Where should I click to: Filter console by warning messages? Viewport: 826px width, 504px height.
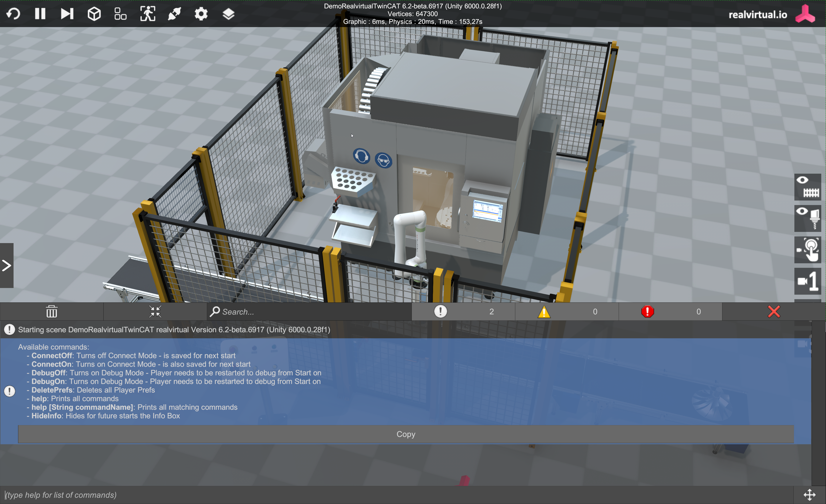(x=566, y=312)
